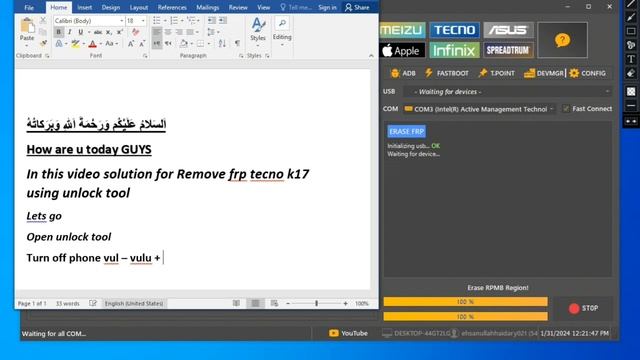Open the T.POINT tool
The width and height of the screenshot is (640, 360).
[x=497, y=73]
